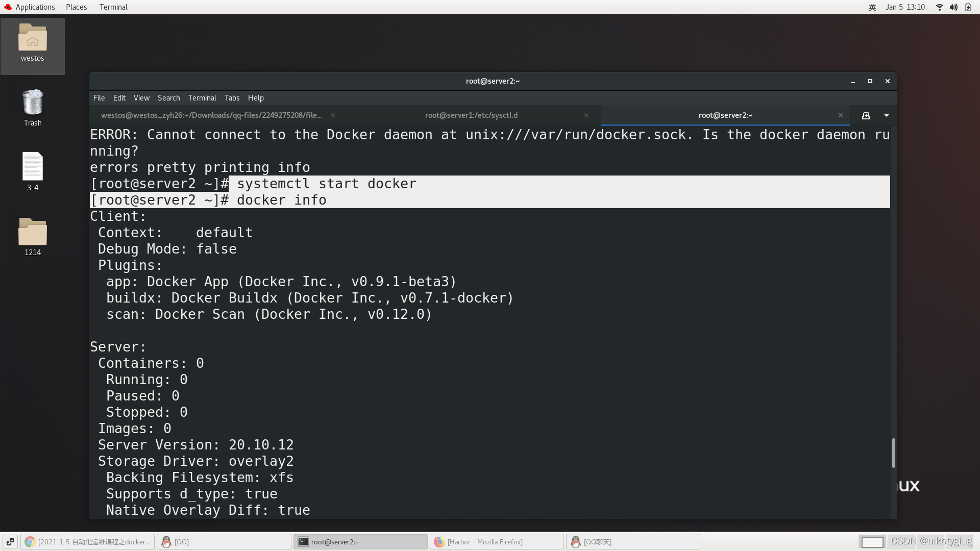980x551 pixels.
Task: Switch to root@server2:~ taskbar entry
Action: point(360,542)
